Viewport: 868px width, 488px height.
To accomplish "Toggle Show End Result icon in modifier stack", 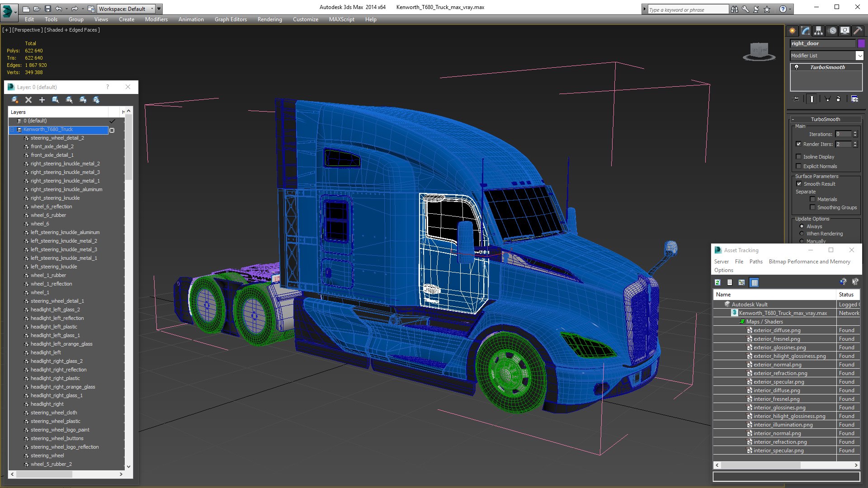I will pyautogui.click(x=812, y=99).
